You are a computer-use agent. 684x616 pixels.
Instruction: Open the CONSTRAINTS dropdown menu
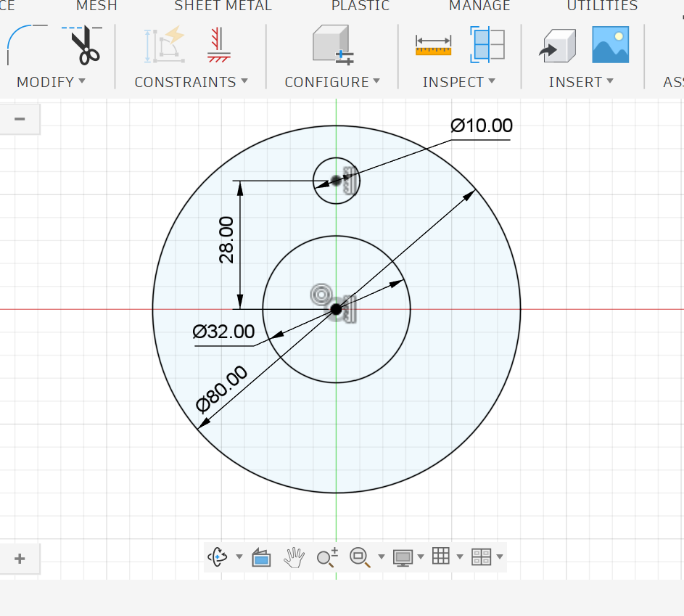click(x=191, y=82)
